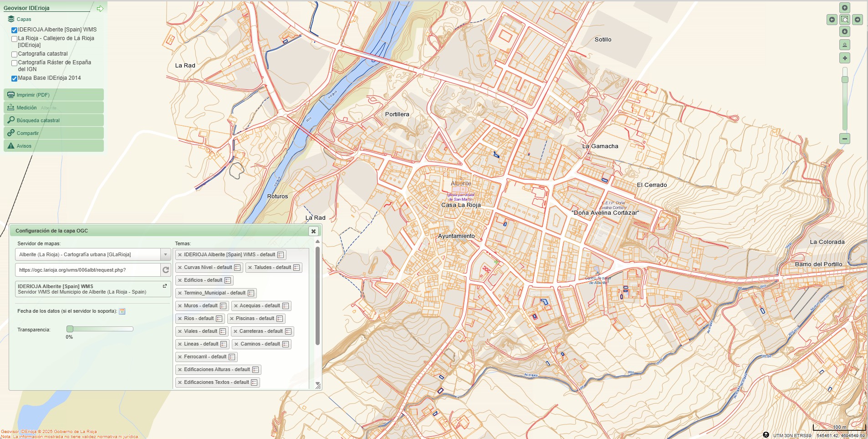Collapse the Geovisor IDErioja sidebar with the arrow

click(100, 8)
